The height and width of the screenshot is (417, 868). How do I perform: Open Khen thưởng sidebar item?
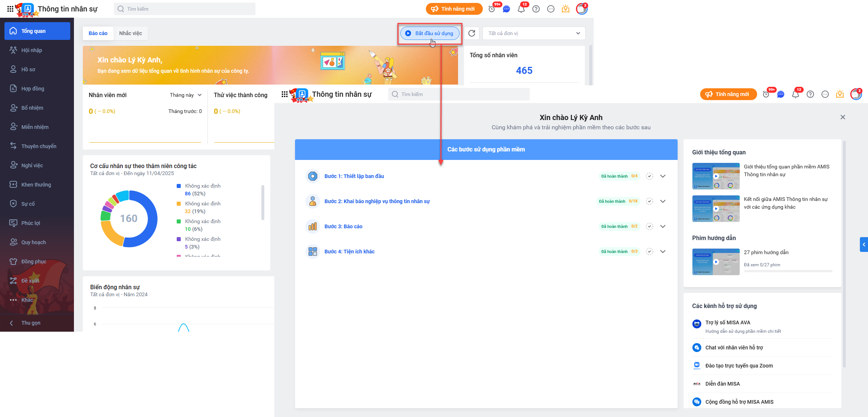(37, 185)
